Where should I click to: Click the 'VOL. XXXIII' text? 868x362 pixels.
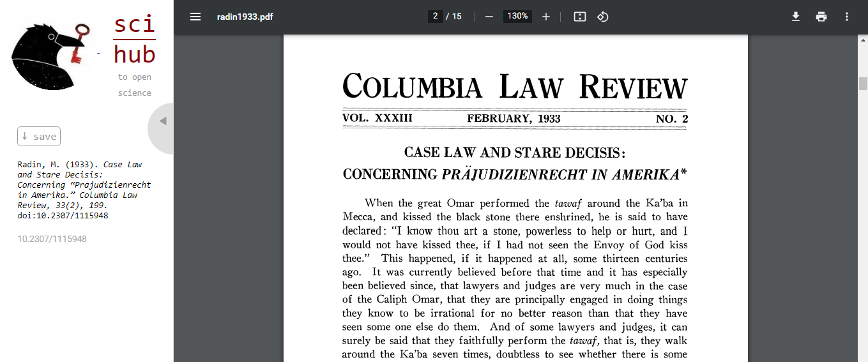377,119
